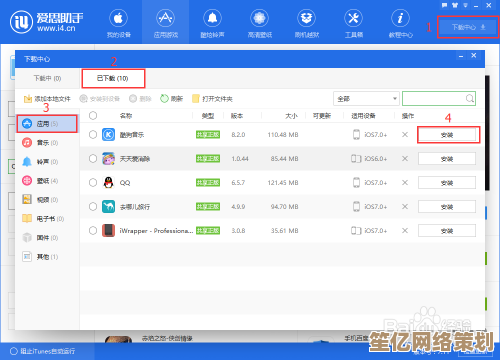Open the ringtones bell section in top bar
500x360 pixels.
(x=212, y=23)
